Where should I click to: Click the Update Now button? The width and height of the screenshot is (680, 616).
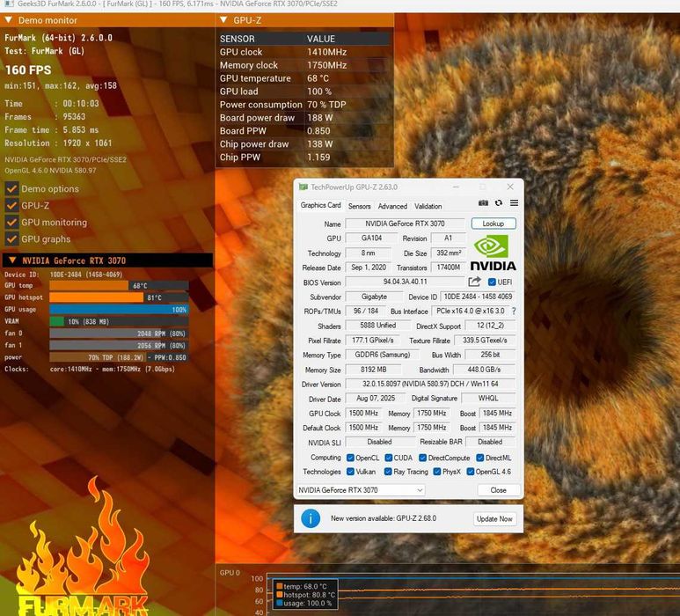(x=494, y=519)
